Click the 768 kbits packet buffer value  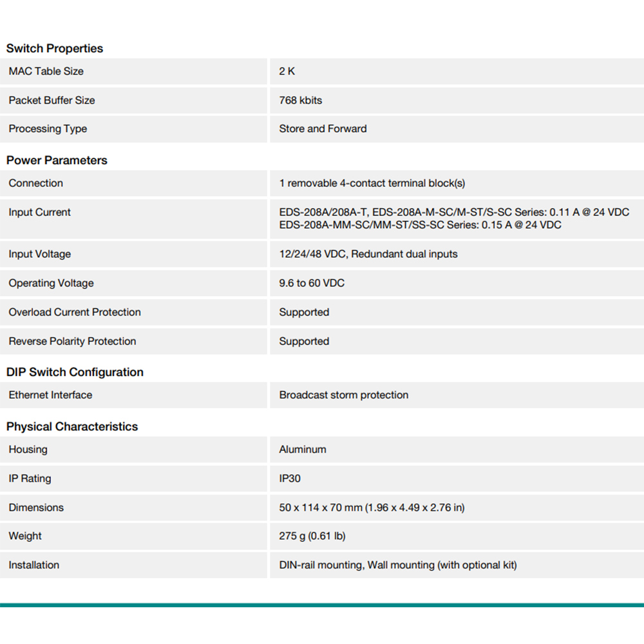pyautogui.click(x=300, y=100)
